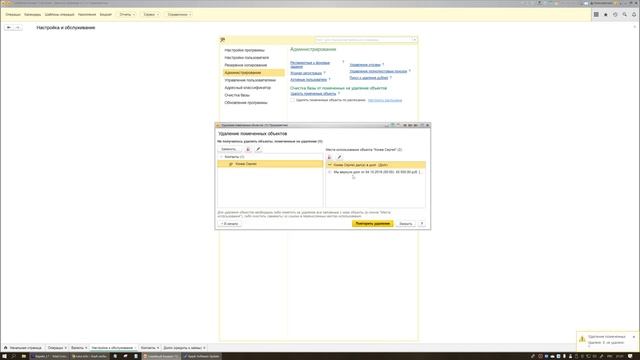The image size is (640, 360).
Task: Open Регламентные и фоновые задания link
Action: coord(310,64)
